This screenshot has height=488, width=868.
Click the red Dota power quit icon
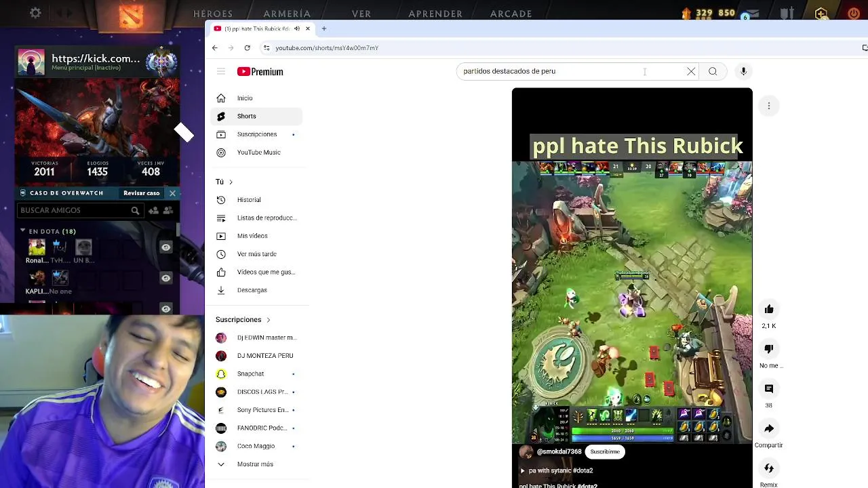coord(853,14)
